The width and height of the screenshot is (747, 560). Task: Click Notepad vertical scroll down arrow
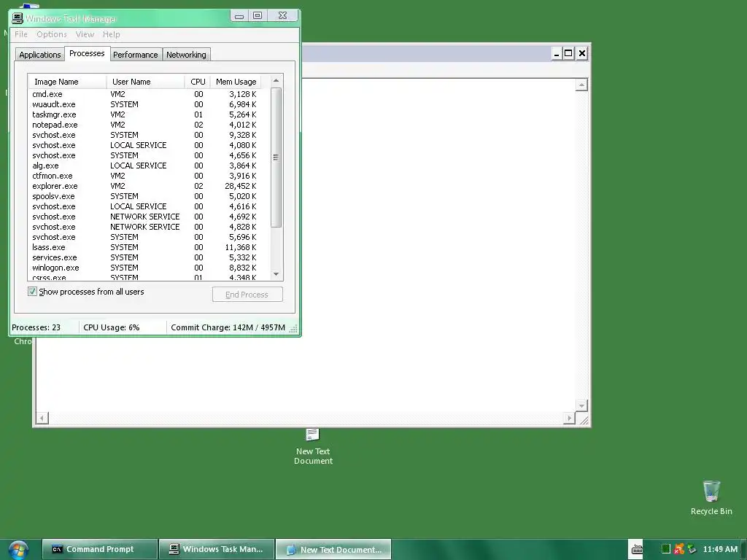(581, 405)
